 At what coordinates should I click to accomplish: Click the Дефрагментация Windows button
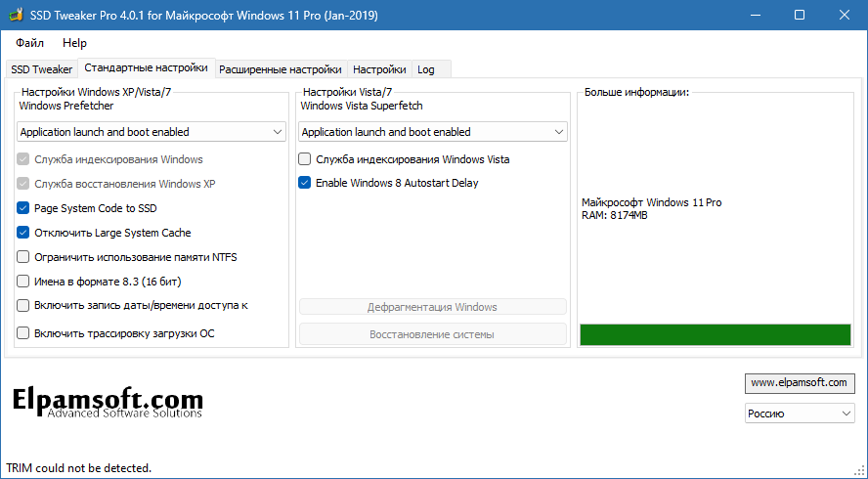[433, 307]
